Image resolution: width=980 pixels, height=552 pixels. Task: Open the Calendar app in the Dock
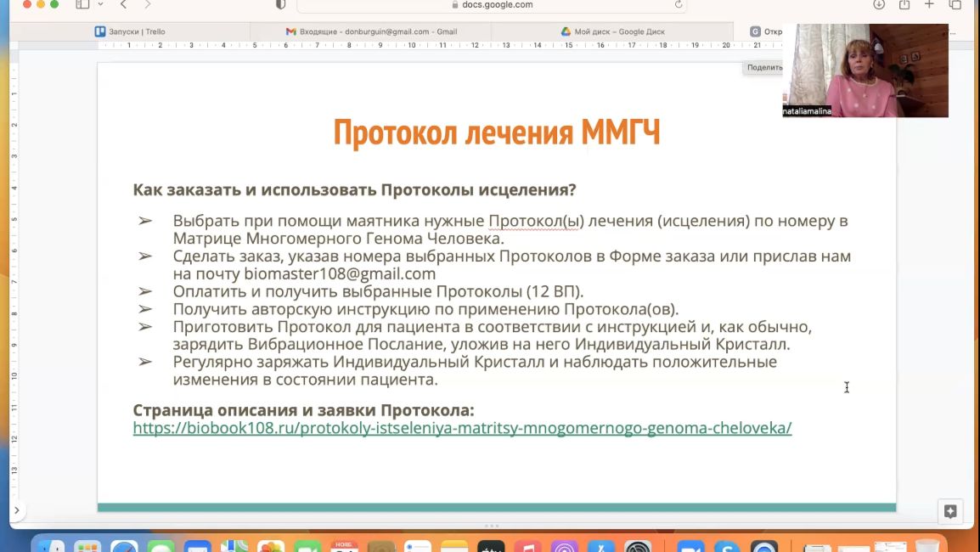[344, 548]
